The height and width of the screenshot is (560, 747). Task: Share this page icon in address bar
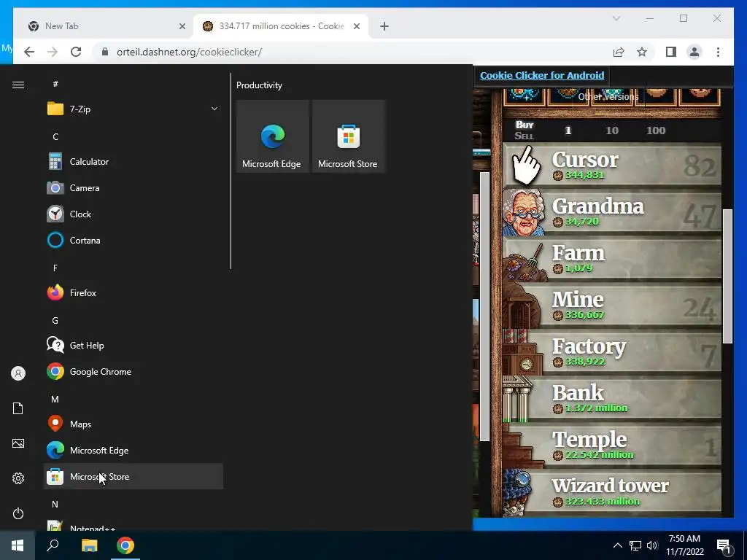click(x=619, y=52)
